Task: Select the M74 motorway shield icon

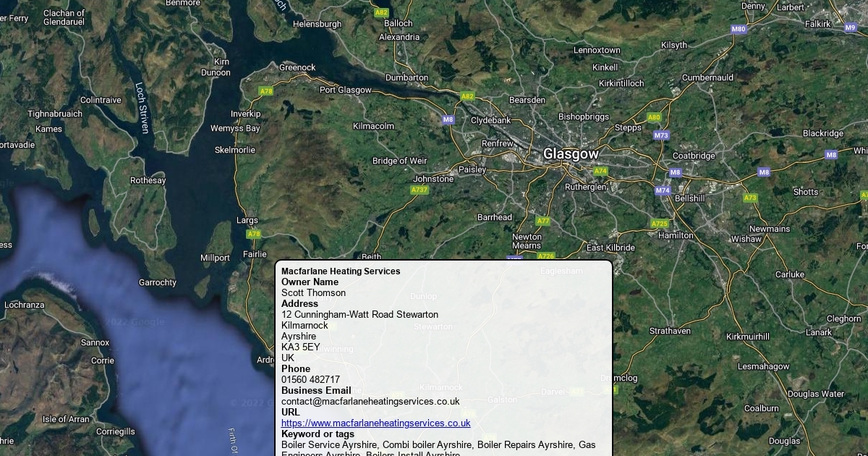Action: click(663, 190)
